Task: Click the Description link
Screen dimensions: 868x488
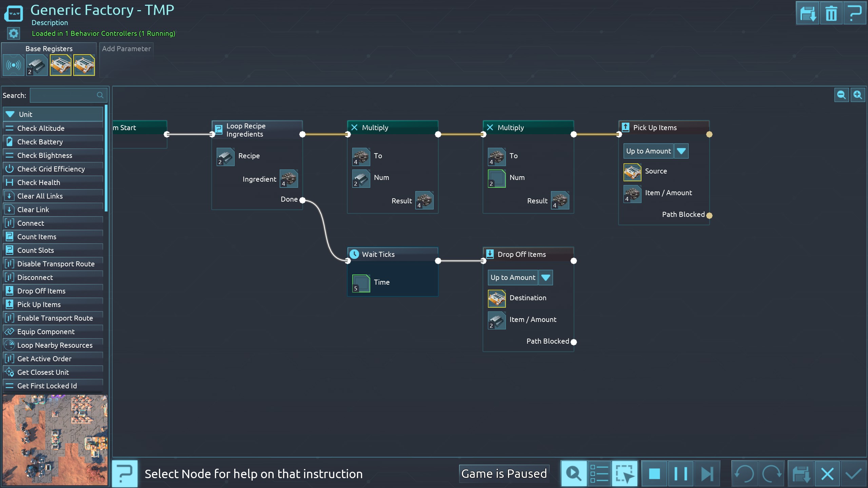Action: [50, 23]
